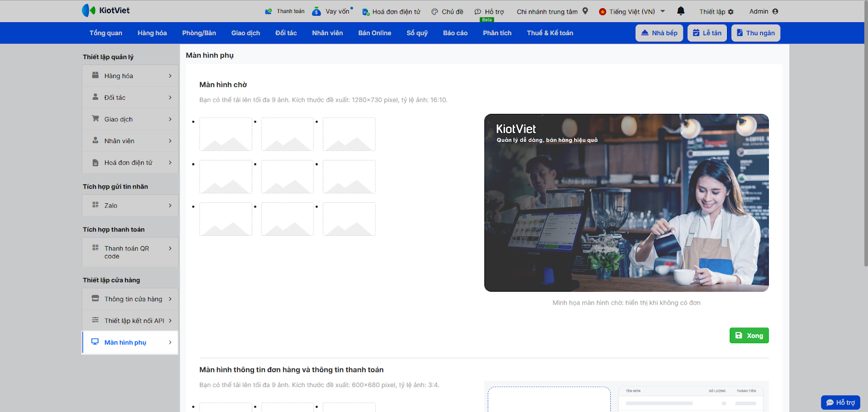Open the Lễ tân screen button
This screenshot has width=868, height=412.
(x=707, y=33)
